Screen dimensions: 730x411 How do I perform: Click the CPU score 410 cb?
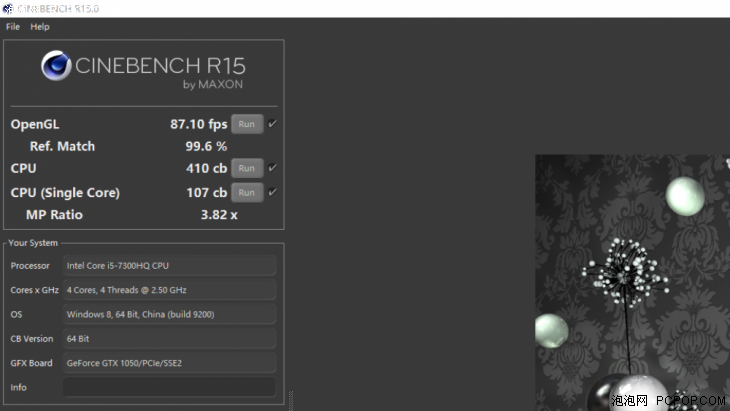tap(207, 168)
